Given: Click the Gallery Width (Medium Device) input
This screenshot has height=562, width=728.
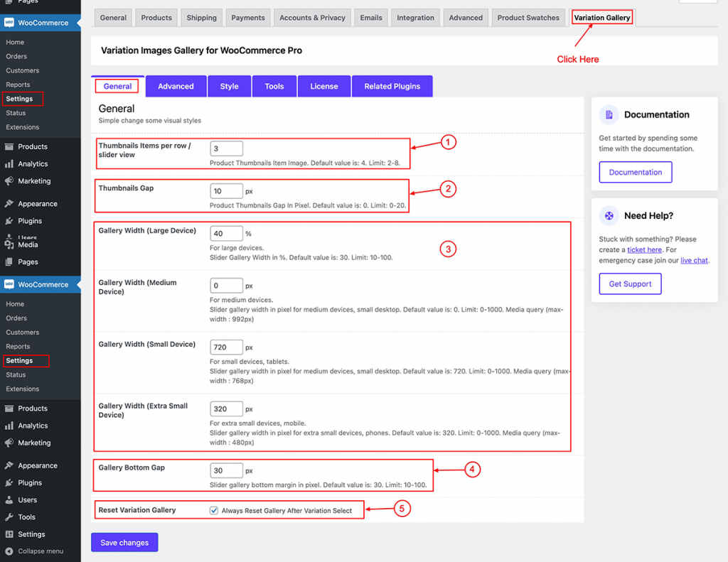Looking at the screenshot, I should pos(226,286).
